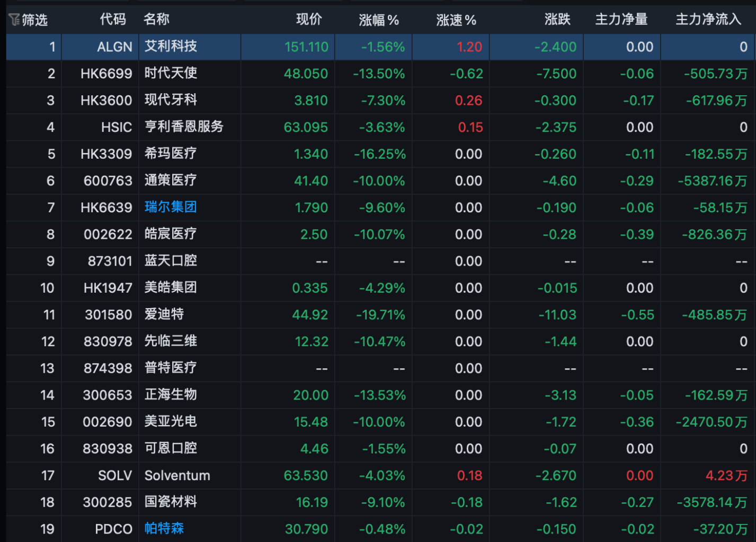The image size is (756, 542).
Task: Sort by 主力净量 column header
Action: (621, 20)
